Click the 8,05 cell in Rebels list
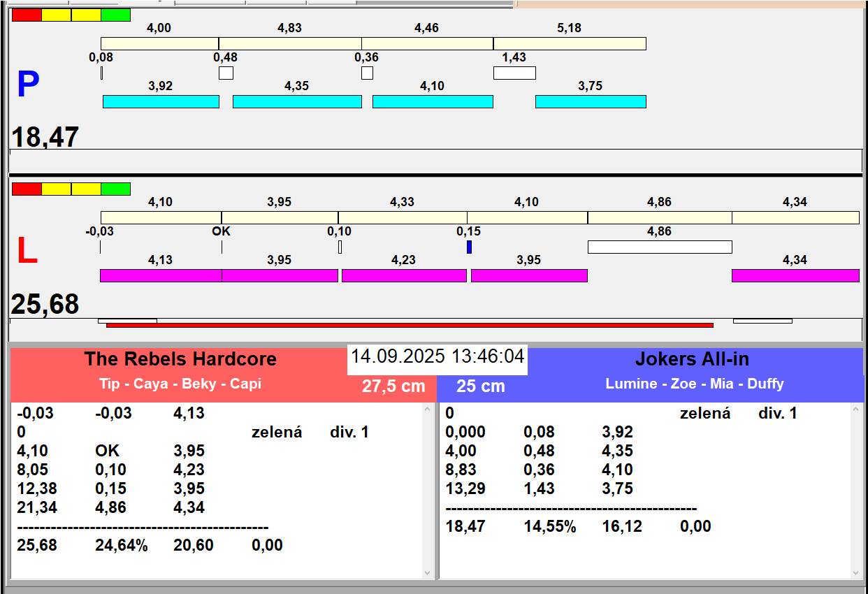 click(x=33, y=470)
